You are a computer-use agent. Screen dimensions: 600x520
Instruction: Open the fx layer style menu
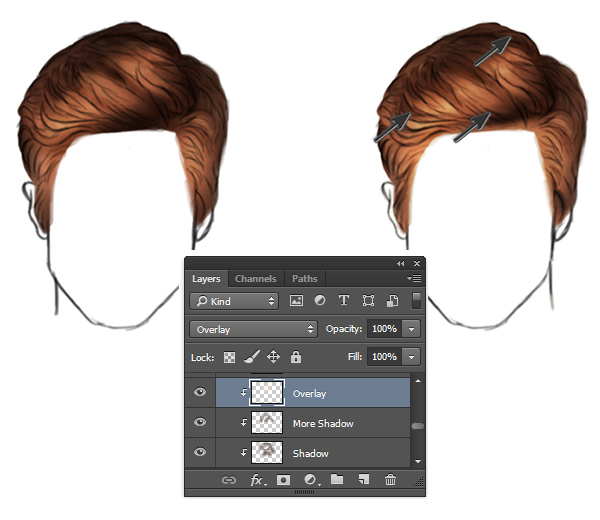257,480
